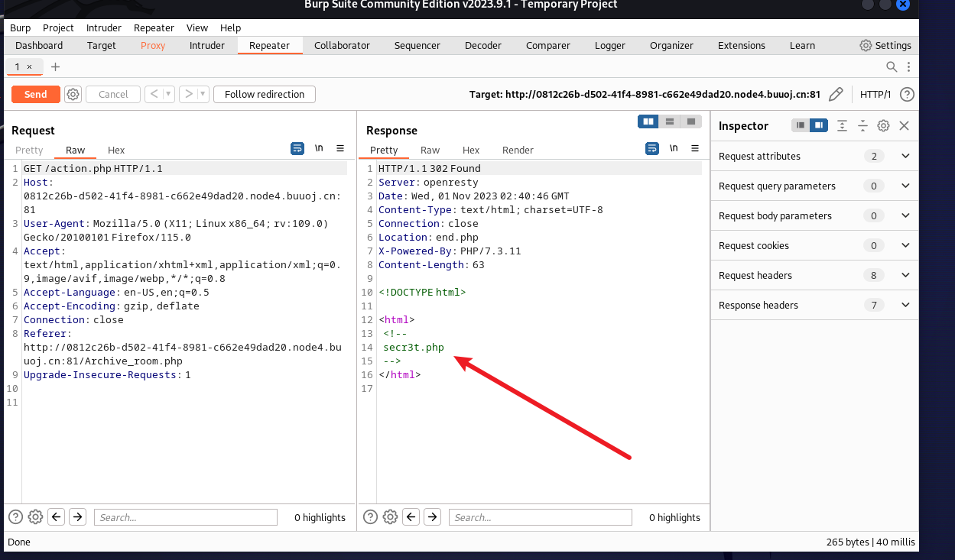Toggle Request non-printable characters \n

pos(320,148)
